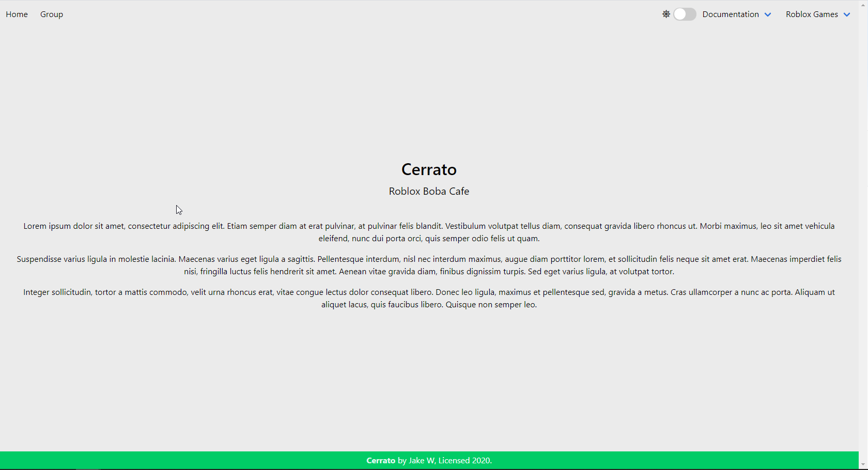This screenshot has width=868, height=470.
Task: Select the Home menu item
Action: [17, 14]
